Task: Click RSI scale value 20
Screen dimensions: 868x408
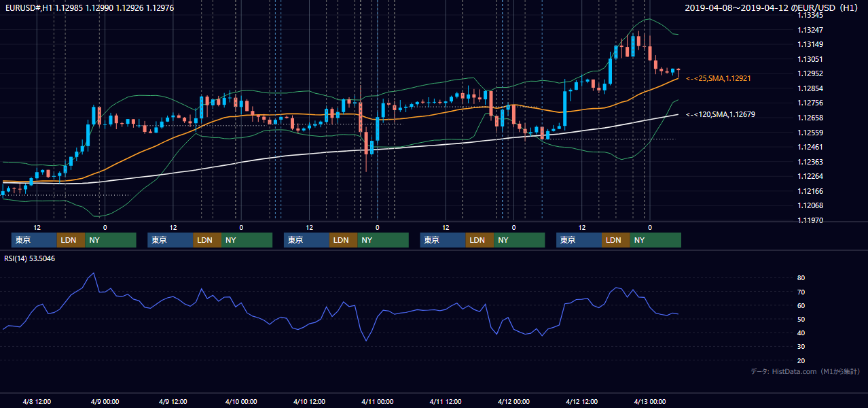Action: [801, 360]
